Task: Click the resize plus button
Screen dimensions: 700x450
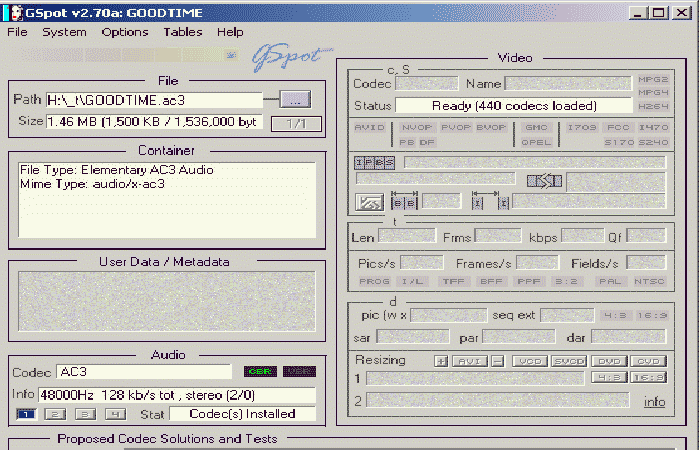Action: 441,361
